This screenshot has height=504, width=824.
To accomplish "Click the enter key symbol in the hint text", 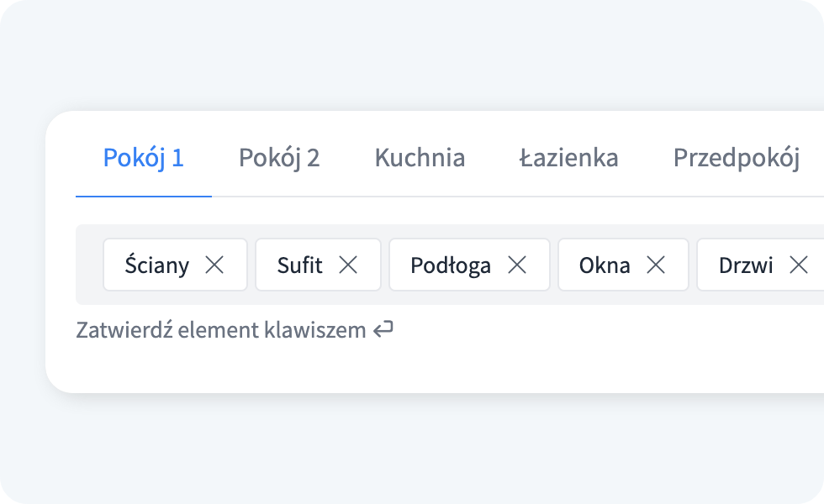I will (x=384, y=329).
